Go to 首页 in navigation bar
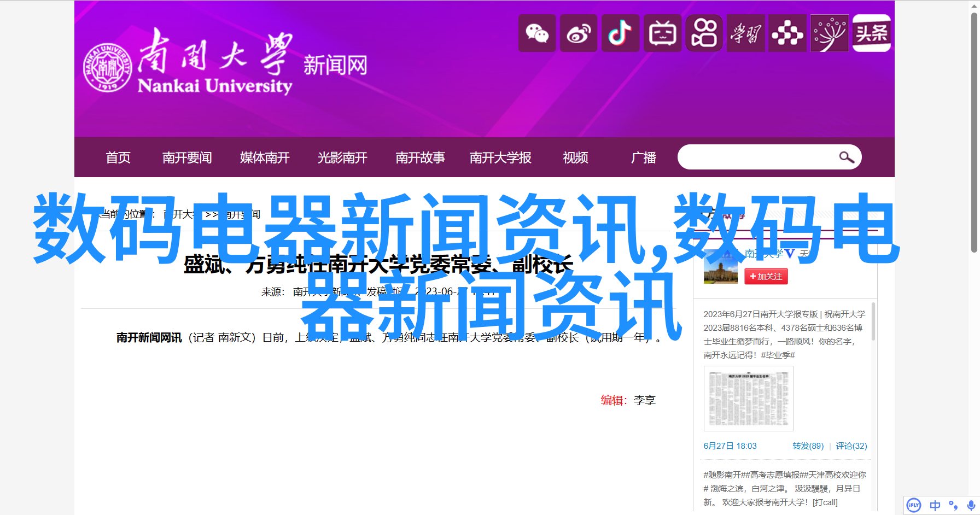 click(118, 157)
